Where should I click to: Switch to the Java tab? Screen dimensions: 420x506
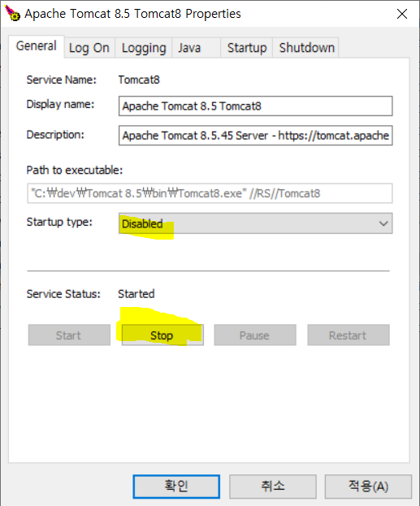[x=197, y=48]
